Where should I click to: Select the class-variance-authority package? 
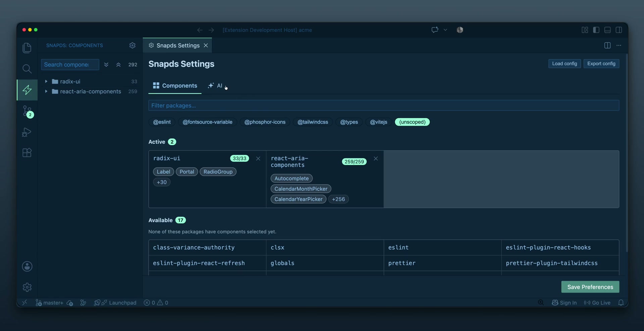[207, 247]
